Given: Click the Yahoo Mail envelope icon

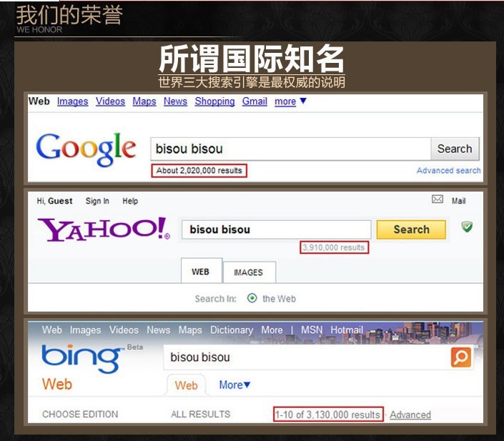Looking at the screenshot, I should coord(437,199).
